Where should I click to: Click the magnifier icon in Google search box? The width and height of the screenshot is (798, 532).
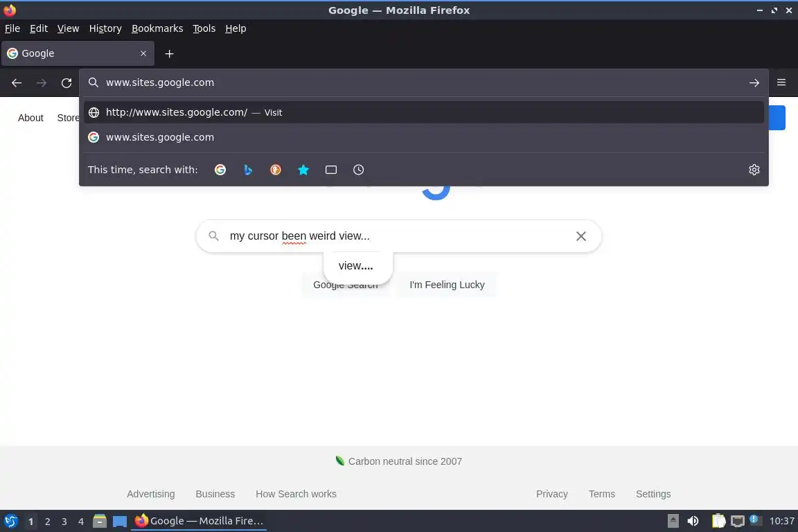214,236
